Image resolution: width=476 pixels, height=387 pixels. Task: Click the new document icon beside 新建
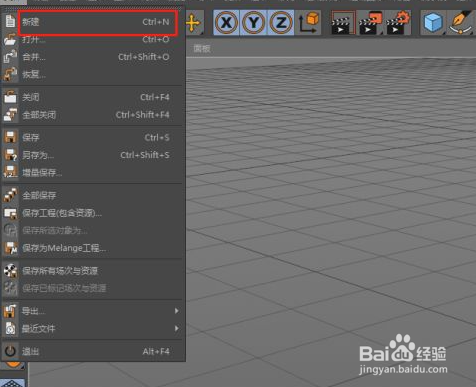pyautogui.click(x=10, y=22)
